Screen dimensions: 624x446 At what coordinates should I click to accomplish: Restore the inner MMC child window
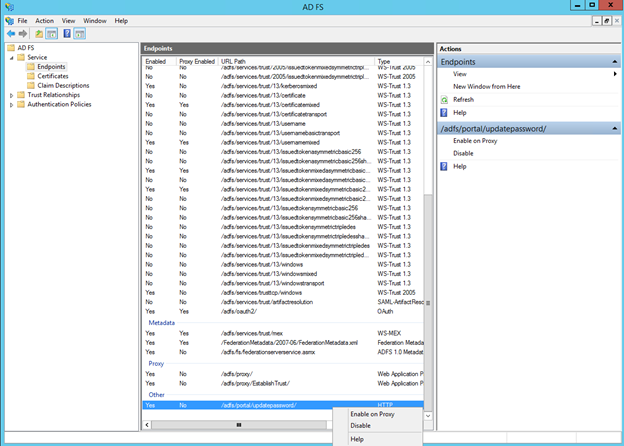606,21
